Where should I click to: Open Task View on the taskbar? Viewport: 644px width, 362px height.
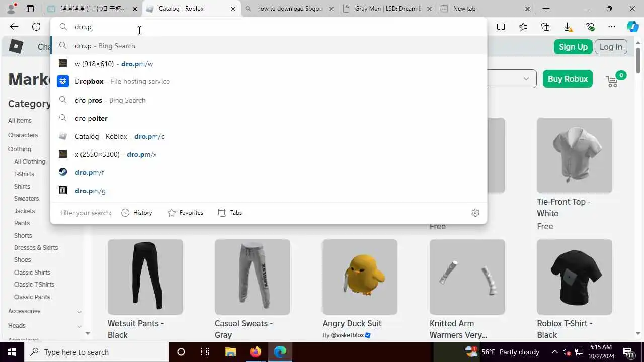click(205, 352)
